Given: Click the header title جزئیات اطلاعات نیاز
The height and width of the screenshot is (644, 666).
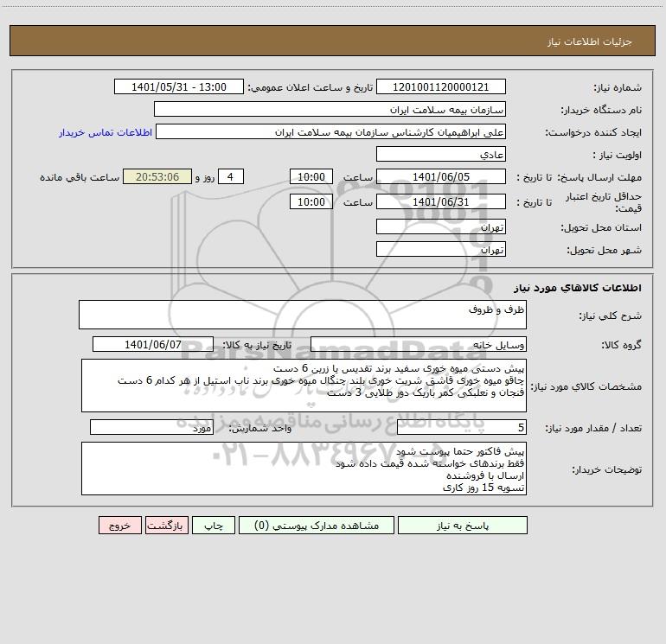Looking at the screenshot, I should tap(590, 41).
